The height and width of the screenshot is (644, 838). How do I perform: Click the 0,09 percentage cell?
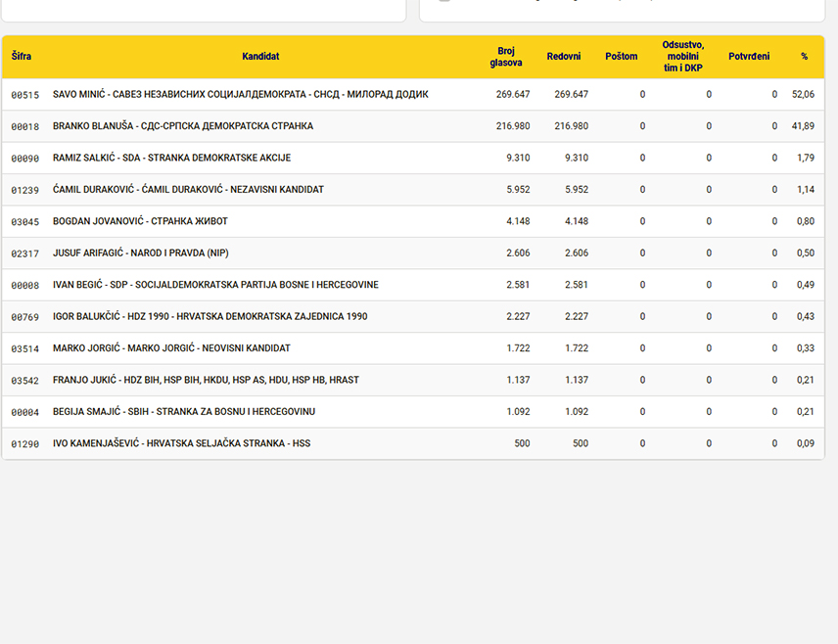point(806,443)
